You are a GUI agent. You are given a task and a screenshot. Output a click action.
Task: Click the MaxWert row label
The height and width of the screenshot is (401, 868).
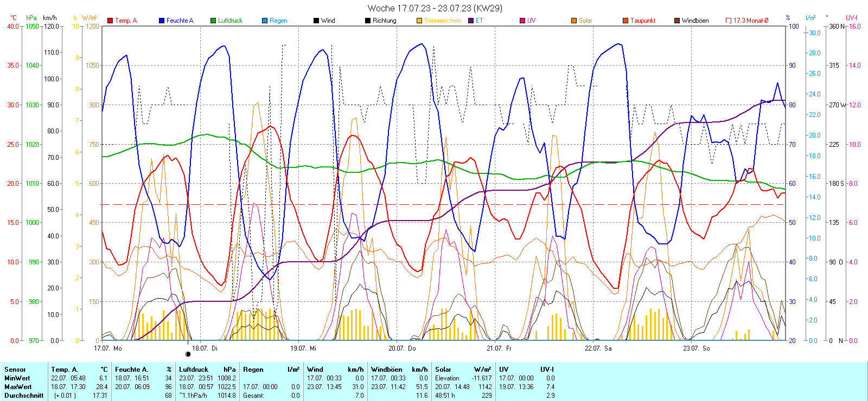[18, 387]
